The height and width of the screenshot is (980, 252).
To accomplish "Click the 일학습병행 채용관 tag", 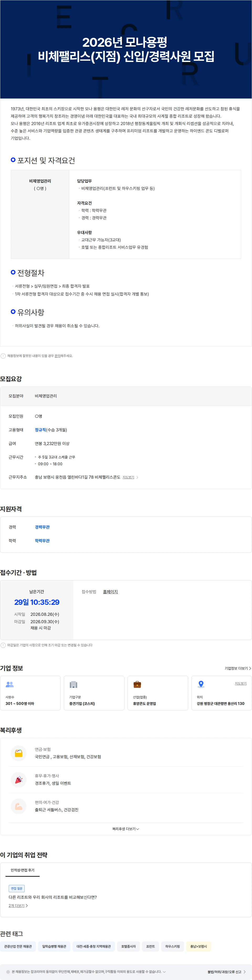I will pyautogui.click(x=54, y=946).
